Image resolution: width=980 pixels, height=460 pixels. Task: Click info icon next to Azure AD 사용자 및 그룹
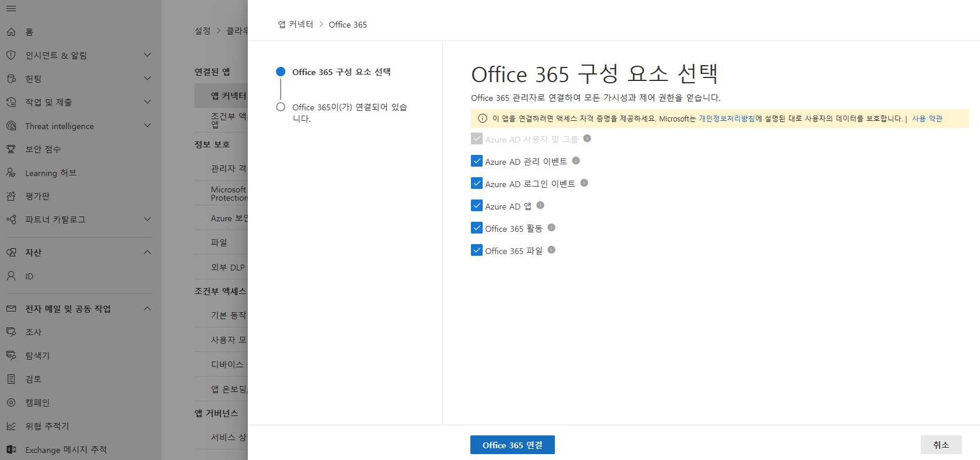click(587, 138)
